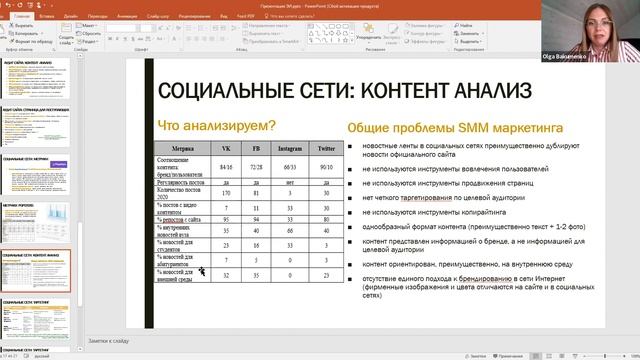Screen dimensions: 640x360
Task: Start slideshow icon in status bar
Action: [x=575, y=356]
